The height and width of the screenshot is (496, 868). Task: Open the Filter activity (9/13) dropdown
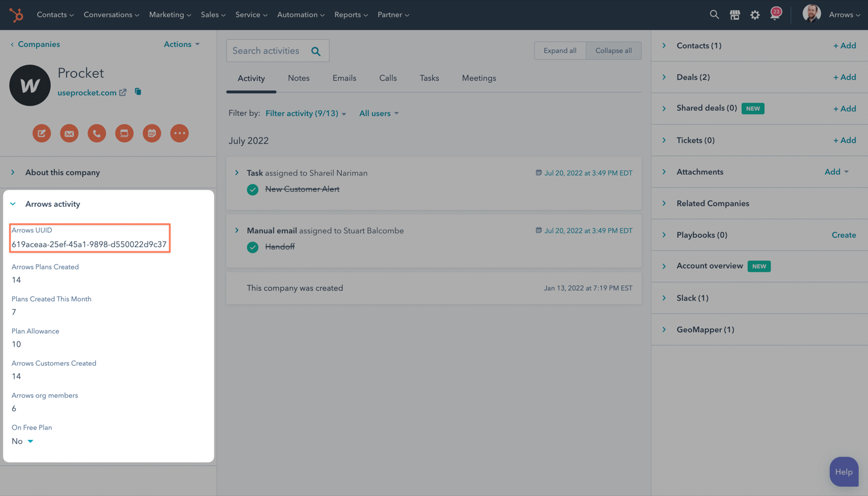coord(306,113)
